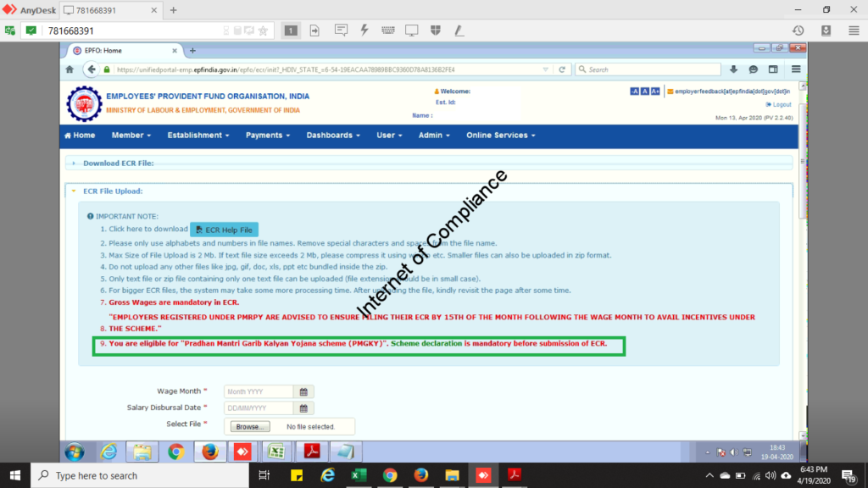Click the AnyDesk actions lightning icon
This screenshot has width=868, height=488.
pyautogui.click(x=364, y=30)
